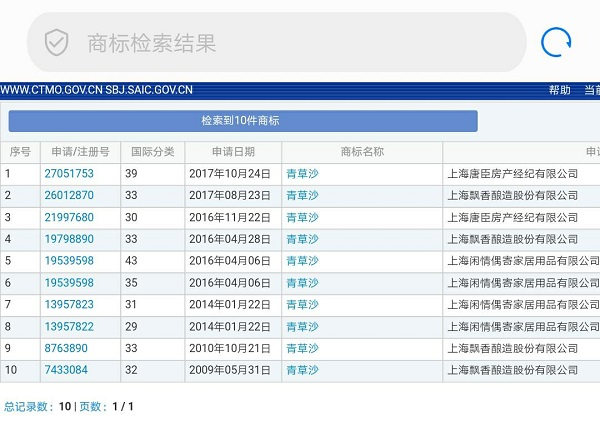
Task: Open registration number 19798890
Action: [69, 239]
